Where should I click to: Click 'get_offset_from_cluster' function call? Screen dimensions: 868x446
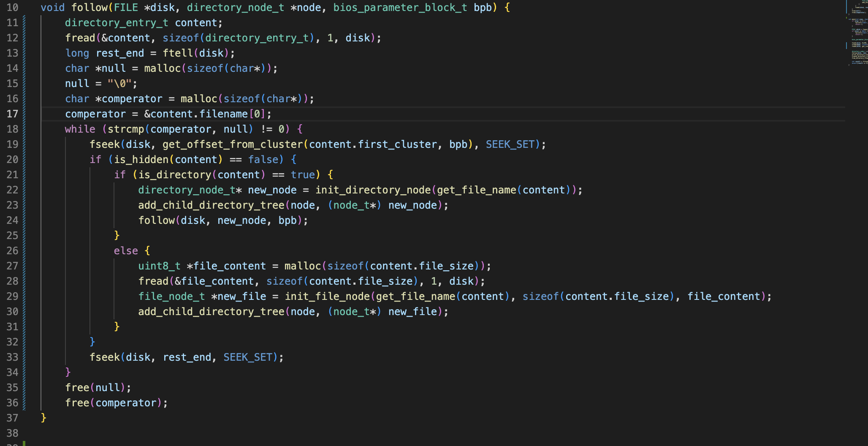point(233,144)
